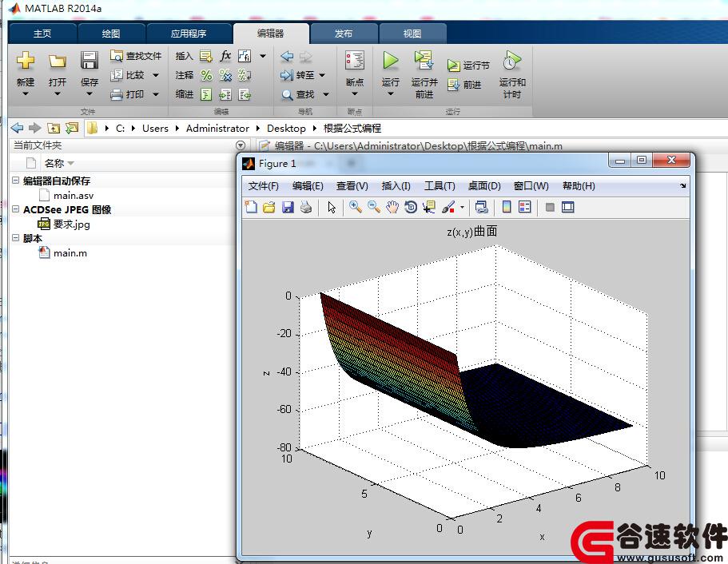This screenshot has height=564, width=728.
Task: Click the browse for folder icon
Action: click(72, 128)
